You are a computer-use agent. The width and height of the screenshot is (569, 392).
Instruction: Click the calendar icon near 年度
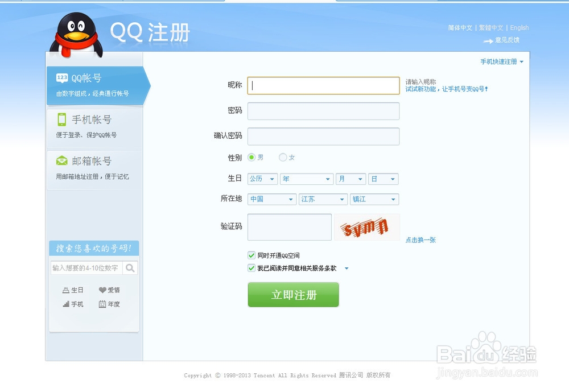[102, 304]
